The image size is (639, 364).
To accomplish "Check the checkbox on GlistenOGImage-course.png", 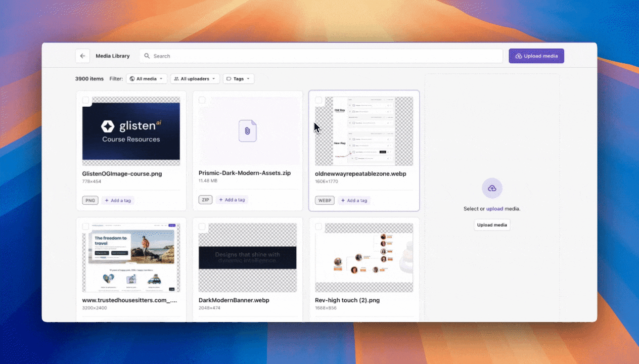I will tap(86, 100).
